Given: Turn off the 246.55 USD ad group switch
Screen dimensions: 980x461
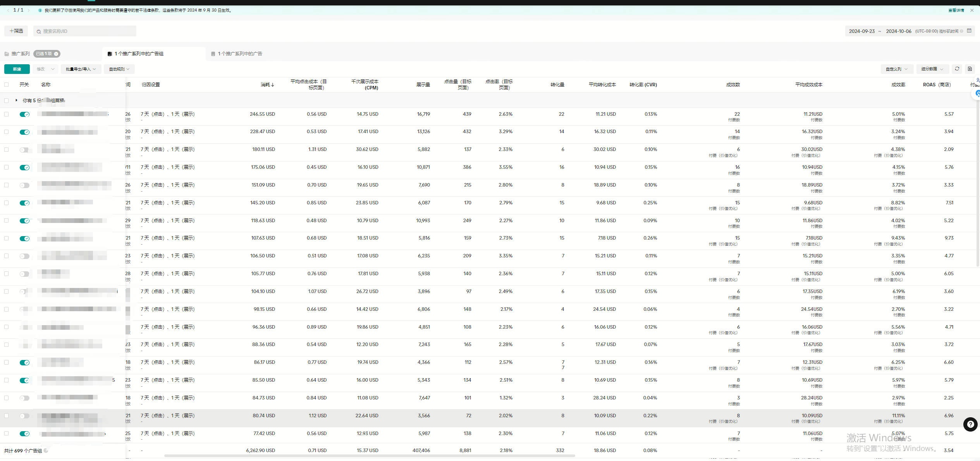Looking at the screenshot, I should [x=24, y=114].
